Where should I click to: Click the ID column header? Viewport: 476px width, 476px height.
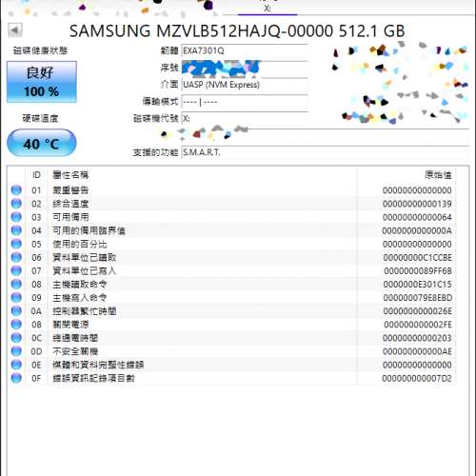tap(36, 175)
